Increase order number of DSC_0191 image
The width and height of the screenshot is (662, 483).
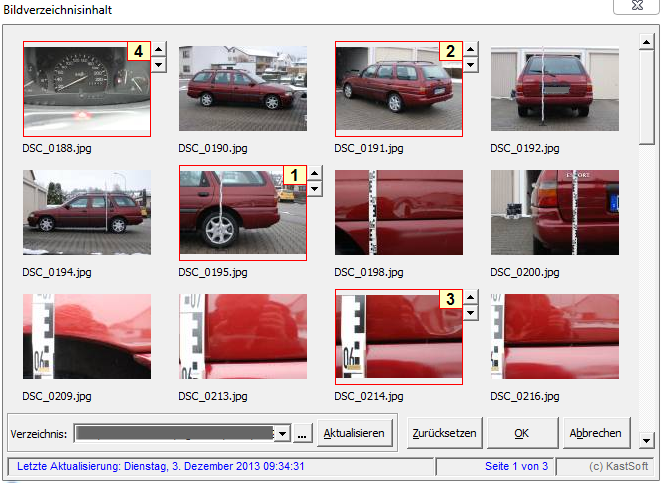click(471, 49)
